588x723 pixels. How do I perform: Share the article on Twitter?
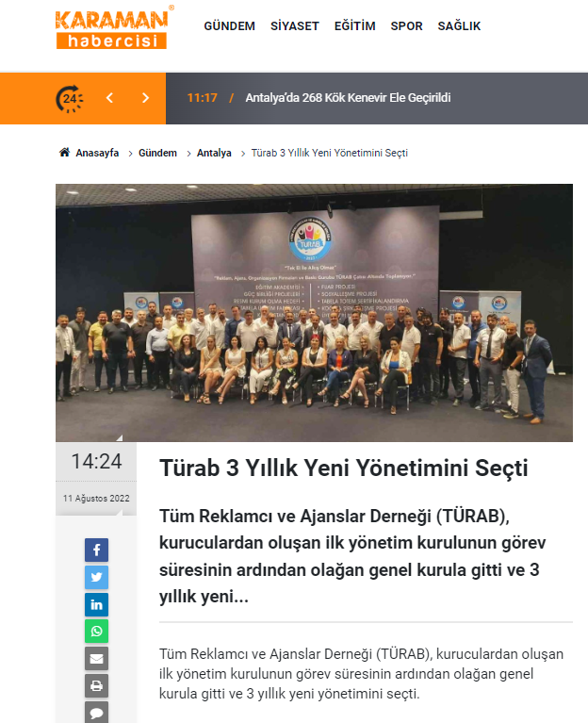(x=96, y=577)
